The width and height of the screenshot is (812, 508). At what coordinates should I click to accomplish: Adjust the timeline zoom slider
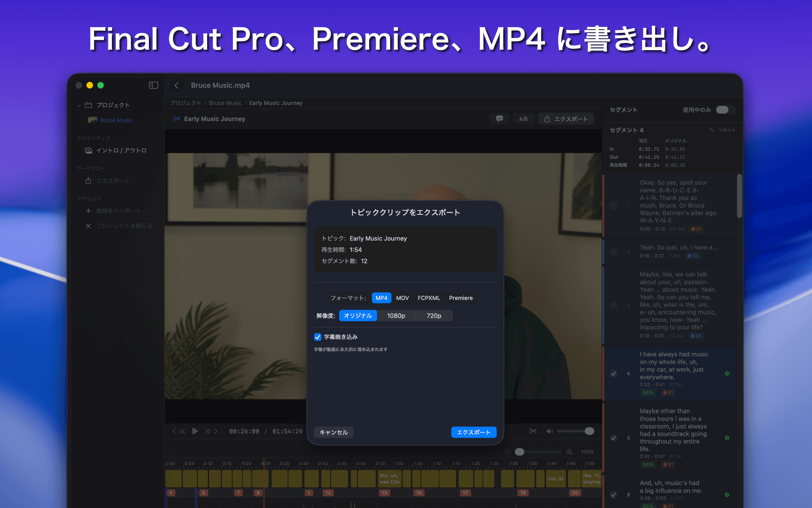pyautogui.click(x=519, y=452)
